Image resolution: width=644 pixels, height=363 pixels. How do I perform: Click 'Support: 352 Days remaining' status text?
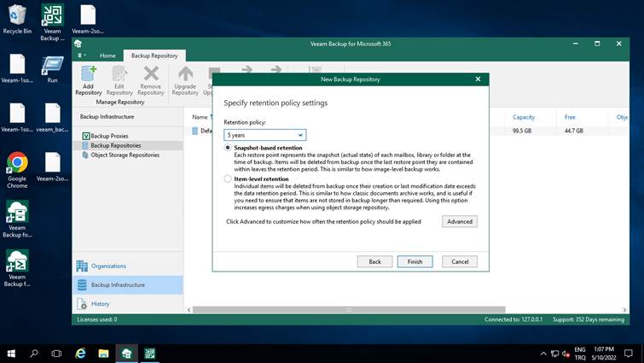(589, 319)
